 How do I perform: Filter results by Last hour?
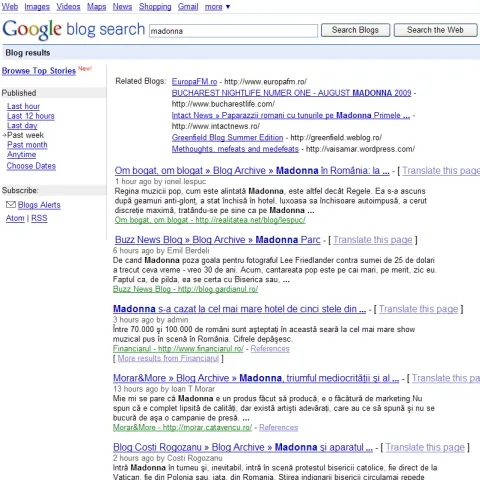[x=23, y=106]
